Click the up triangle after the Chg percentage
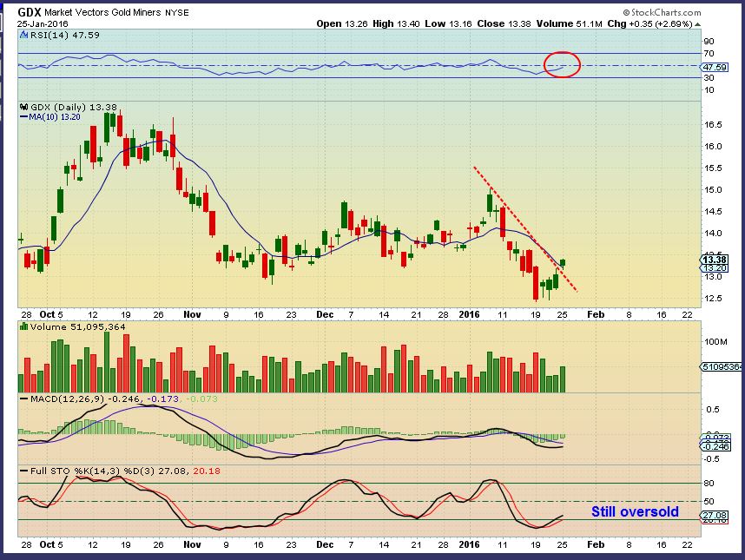 (x=697, y=24)
